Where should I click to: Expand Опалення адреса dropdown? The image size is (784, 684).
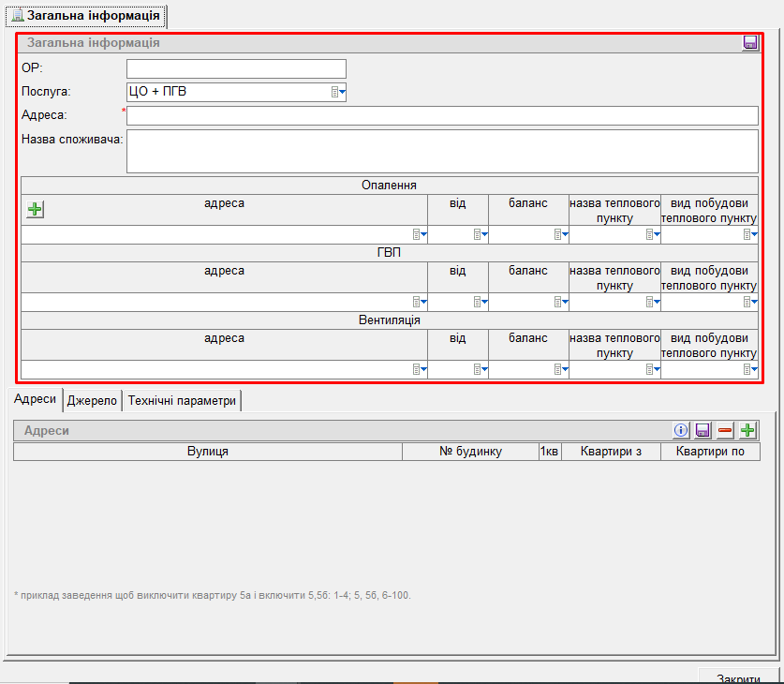[x=419, y=234]
